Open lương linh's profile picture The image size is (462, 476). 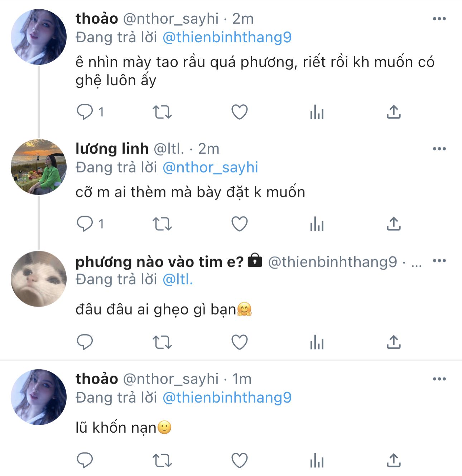click(39, 167)
